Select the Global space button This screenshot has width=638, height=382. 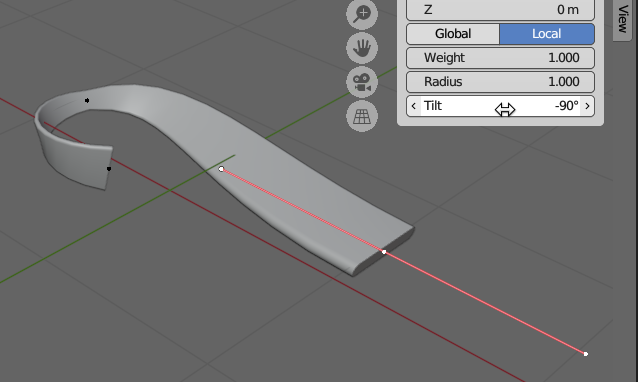tap(453, 34)
